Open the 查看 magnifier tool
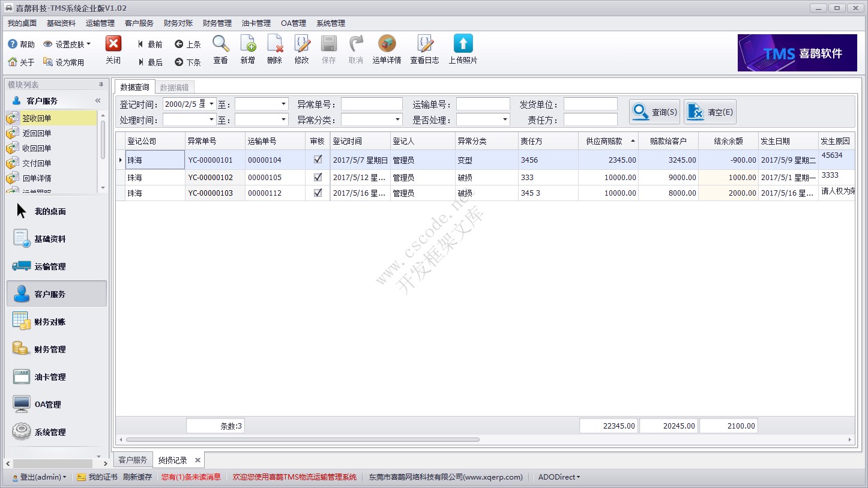Image resolution: width=868 pixels, height=488 pixels. [x=221, y=44]
